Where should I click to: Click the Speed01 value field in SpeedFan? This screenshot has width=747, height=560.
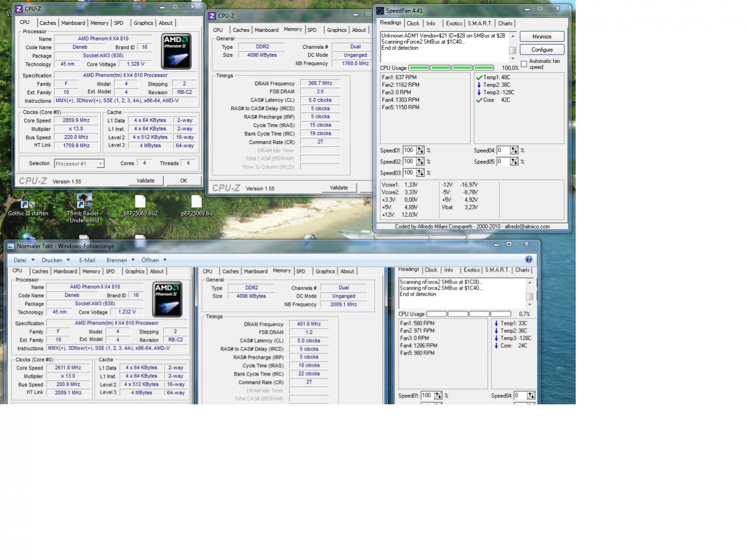[x=409, y=150]
